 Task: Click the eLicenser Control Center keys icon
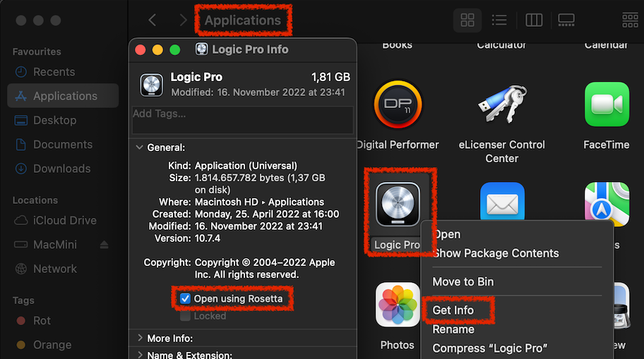(x=501, y=104)
